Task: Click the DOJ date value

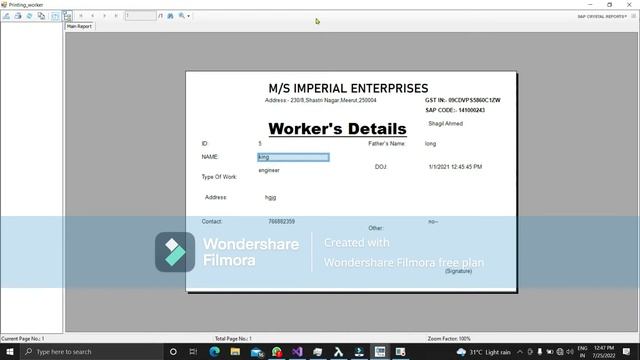Action: (455, 167)
